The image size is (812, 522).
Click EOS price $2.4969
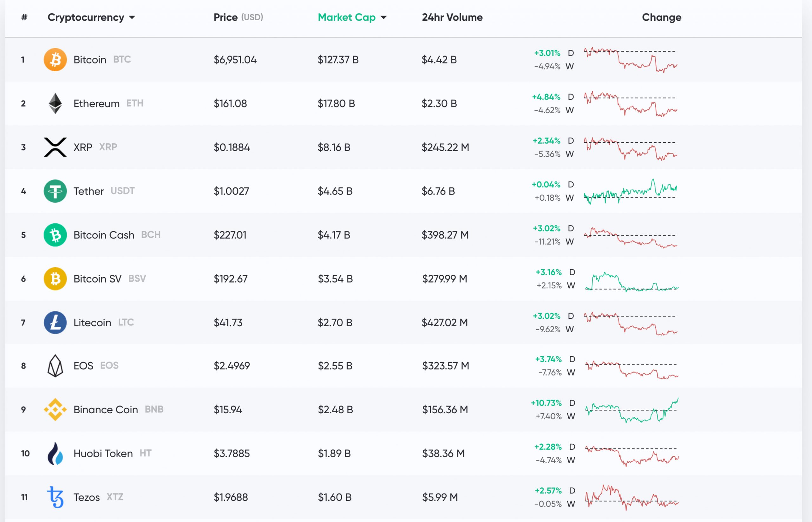232,366
